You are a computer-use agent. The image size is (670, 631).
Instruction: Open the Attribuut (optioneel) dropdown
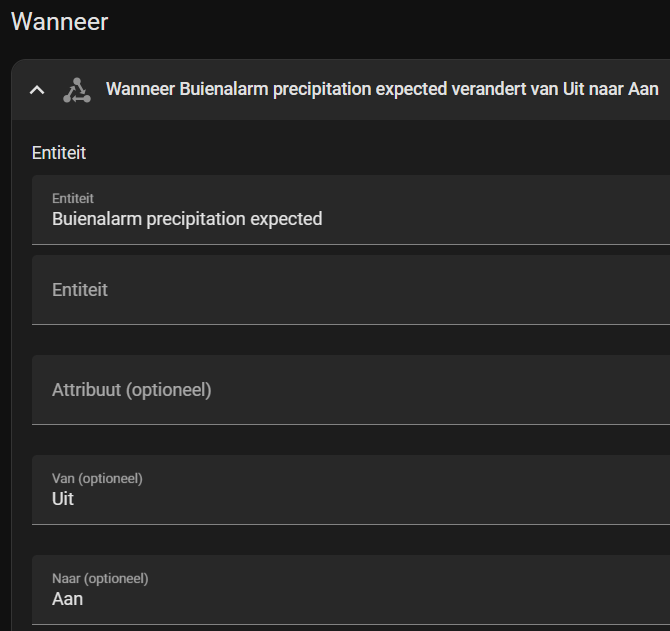coord(351,390)
